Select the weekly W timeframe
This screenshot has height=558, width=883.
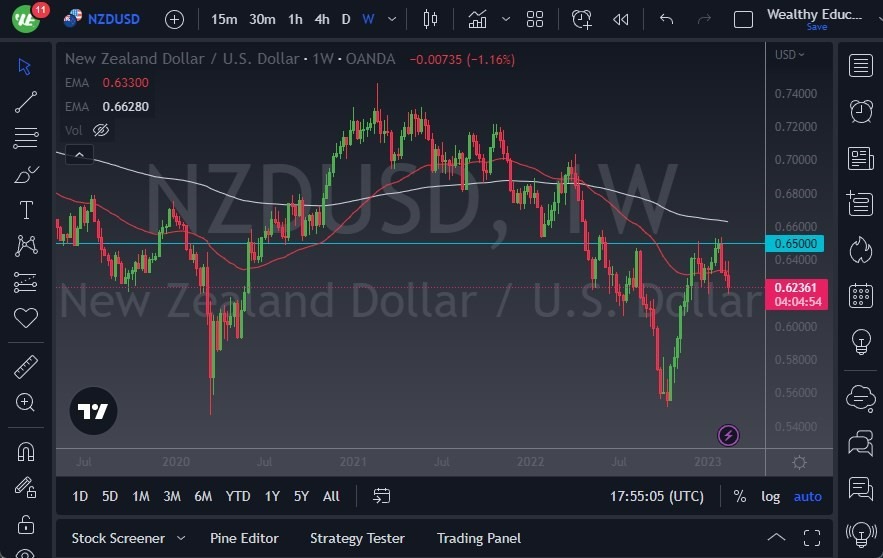click(368, 20)
